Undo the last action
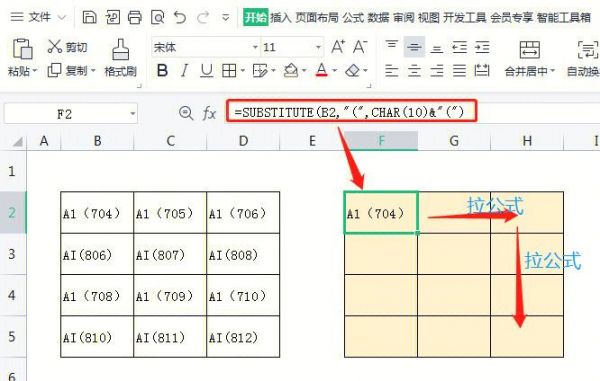The image size is (600, 381). click(180, 17)
